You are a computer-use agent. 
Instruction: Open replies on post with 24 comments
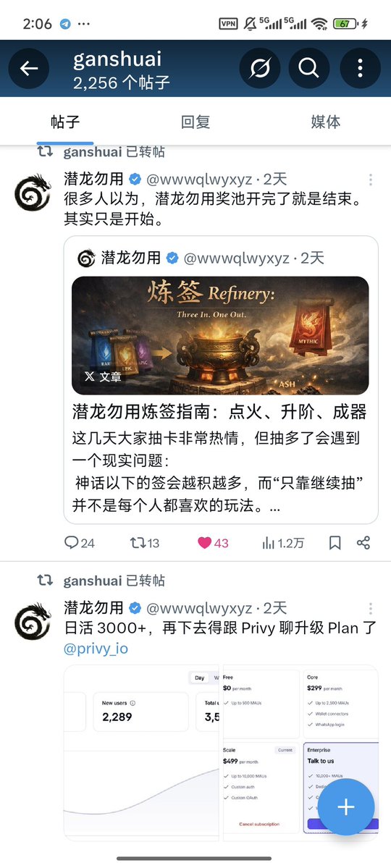click(x=79, y=543)
